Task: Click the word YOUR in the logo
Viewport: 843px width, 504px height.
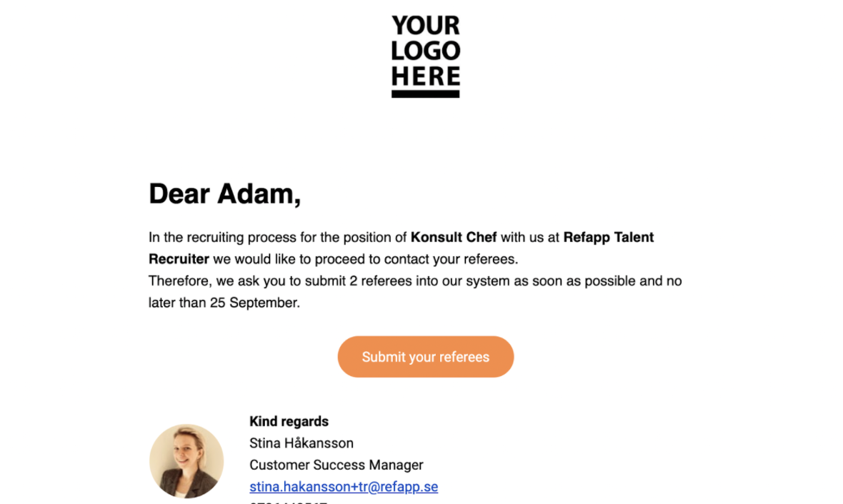Action: pyautogui.click(x=426, y=26)
